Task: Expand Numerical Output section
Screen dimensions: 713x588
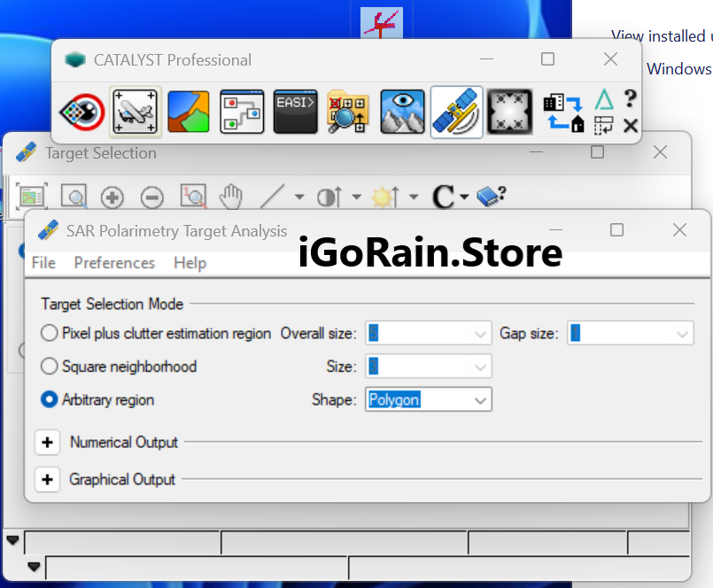Action: click(x=47, y=443)
